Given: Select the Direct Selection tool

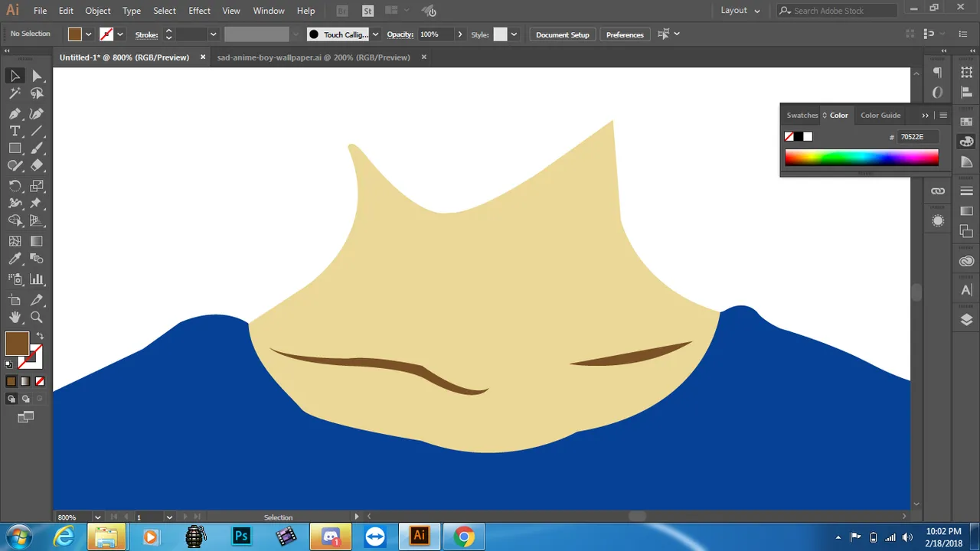Looking at the screenshot, I should point(37,75).
